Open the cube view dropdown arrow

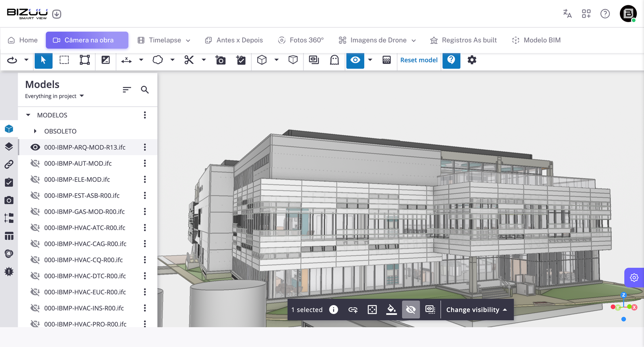click(x=277, y=60)
